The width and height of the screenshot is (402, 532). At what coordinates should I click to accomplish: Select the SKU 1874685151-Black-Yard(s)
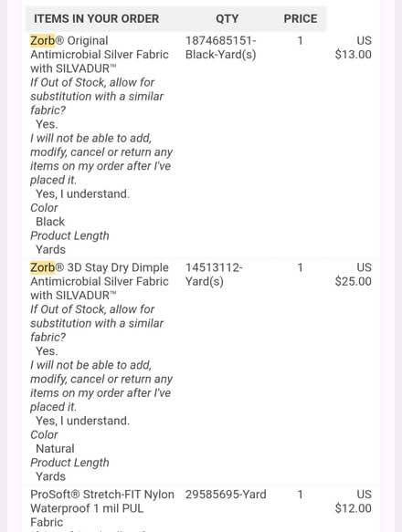pos(221,47)
